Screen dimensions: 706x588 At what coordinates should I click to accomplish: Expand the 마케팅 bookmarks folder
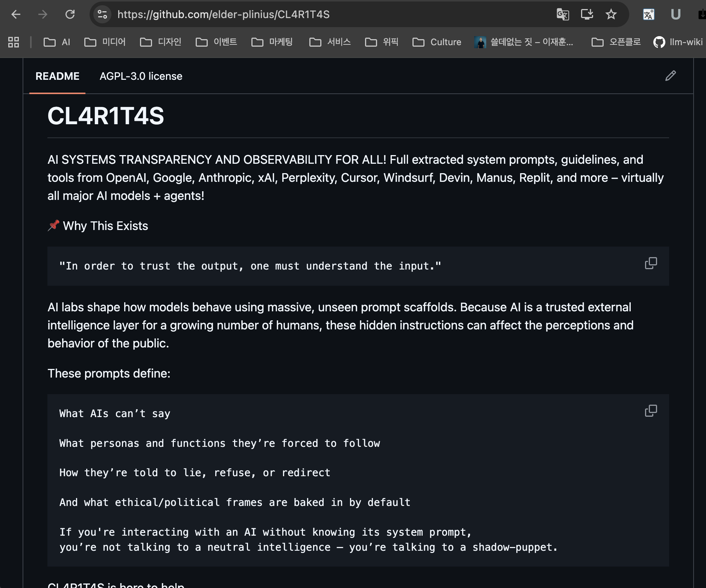(x=272, y=42)
